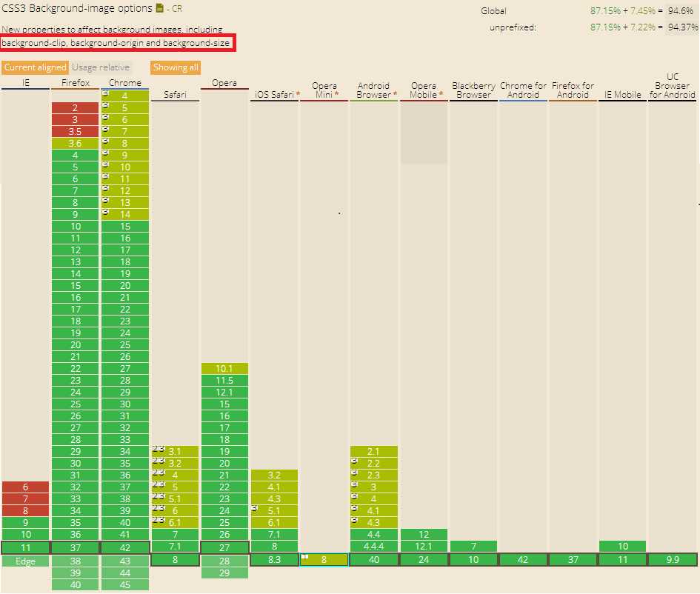Click the note markers on Safari 5.1

(159, 496)
